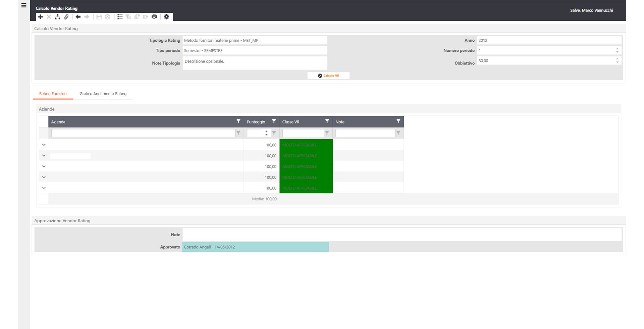Open the gear settings icon

click(x=167, y=17)
